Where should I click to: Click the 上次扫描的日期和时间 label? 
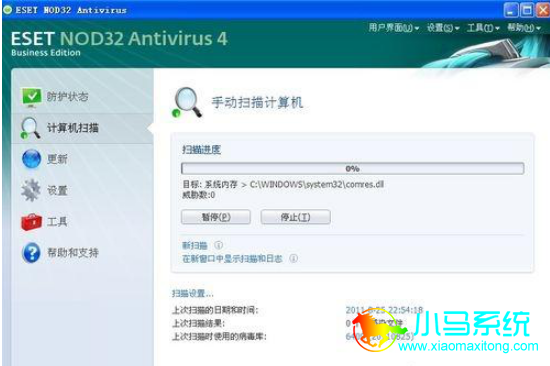[215, 310]
